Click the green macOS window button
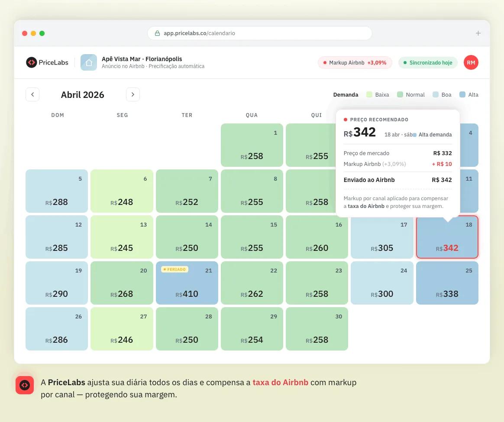This screenshot has width=504, height=422. click(x=42, y=33)
